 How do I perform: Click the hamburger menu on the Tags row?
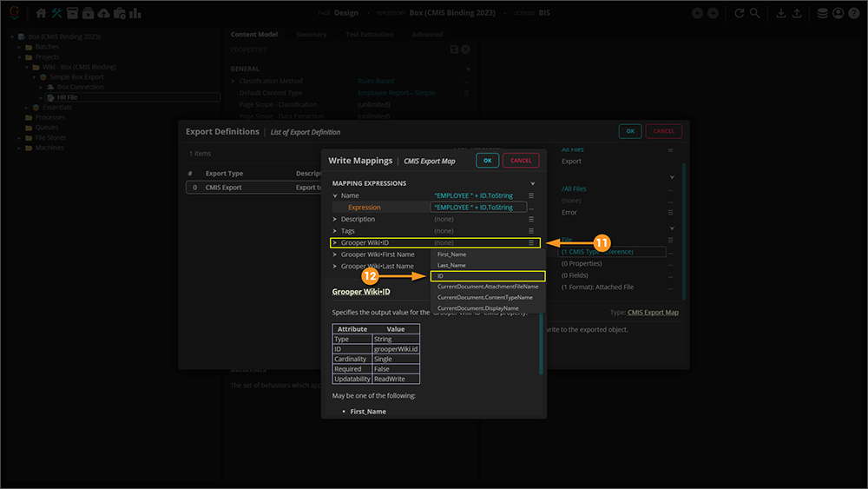[x=532, y=231]
